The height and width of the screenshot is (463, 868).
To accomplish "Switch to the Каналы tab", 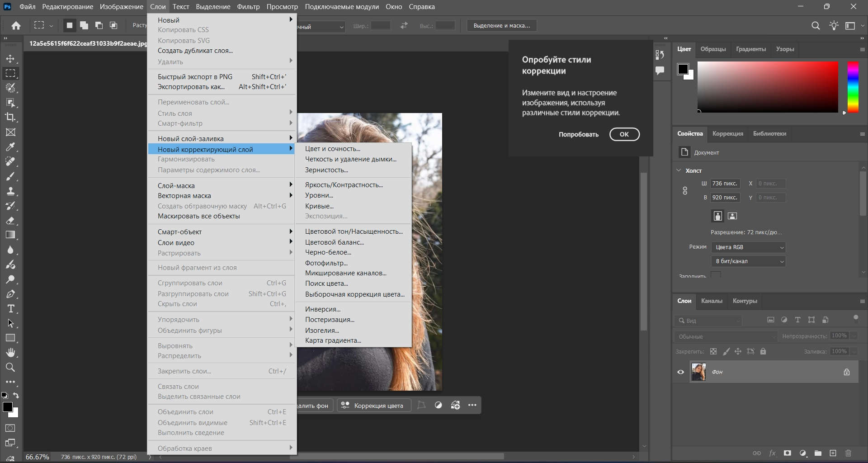I will (712, 301).
